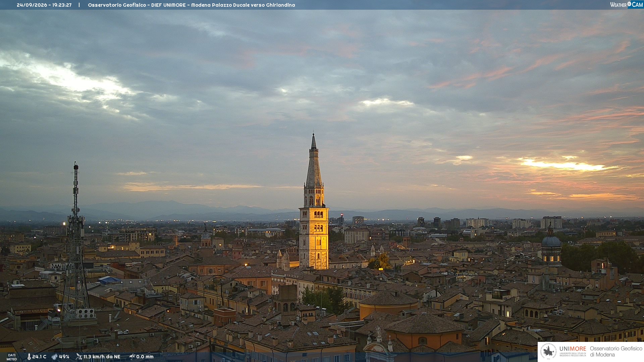Click the 24/09/2026 19:23:27 timestamp

click(44, 5)
